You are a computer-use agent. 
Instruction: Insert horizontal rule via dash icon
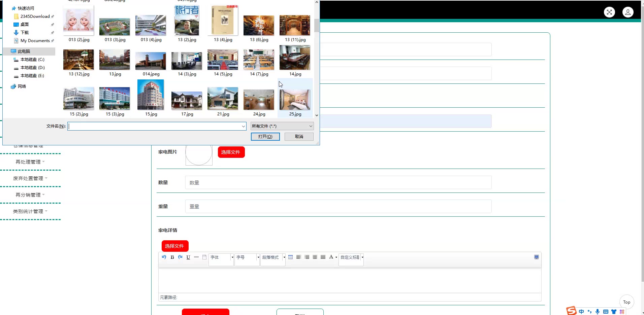pyautogui.click(x=196, y=257)
